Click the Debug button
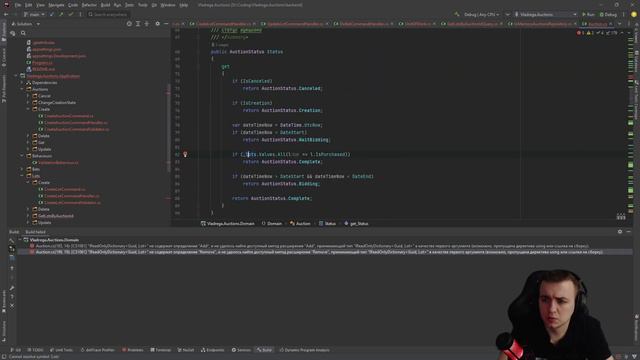This screenshot has width=640, height=360. click(608, 14)
